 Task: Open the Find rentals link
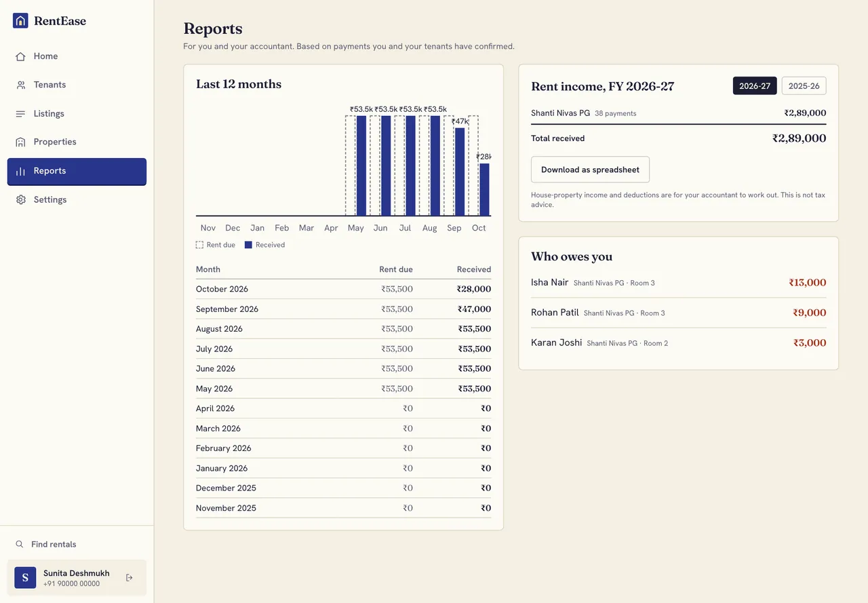[x=77, y=545]
